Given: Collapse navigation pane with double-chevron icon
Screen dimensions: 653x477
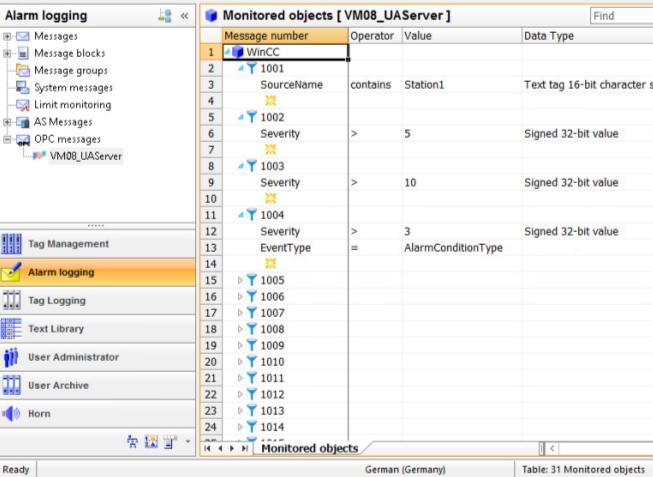Looking at the screenshot, I should click(184, 16).
